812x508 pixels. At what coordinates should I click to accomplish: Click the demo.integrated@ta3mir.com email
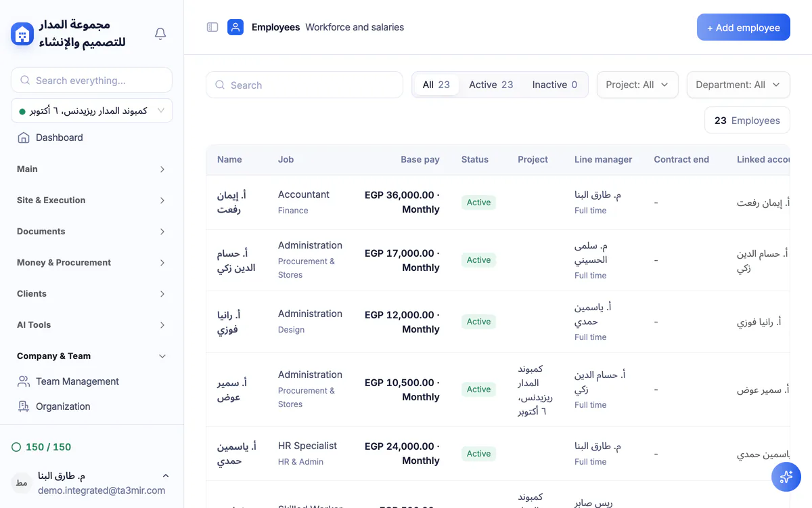coord(101,490)
